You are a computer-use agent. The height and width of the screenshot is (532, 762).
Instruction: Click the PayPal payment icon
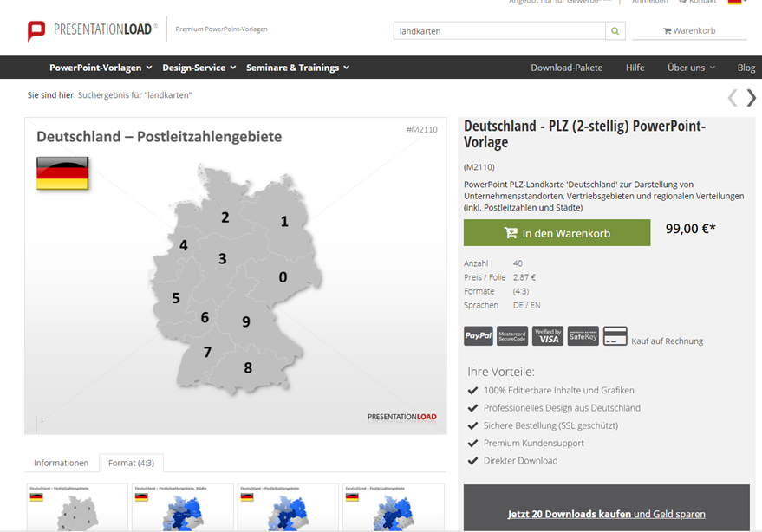tap(478, 336)
